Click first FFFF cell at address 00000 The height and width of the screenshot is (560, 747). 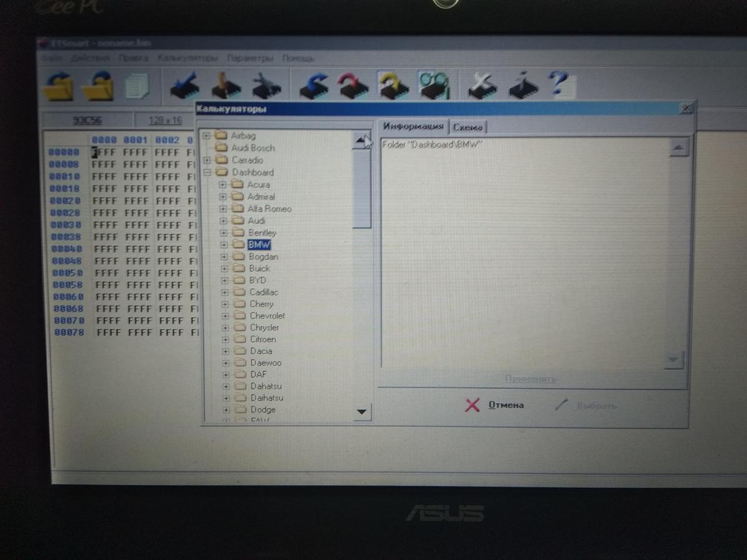click(103, 152)
